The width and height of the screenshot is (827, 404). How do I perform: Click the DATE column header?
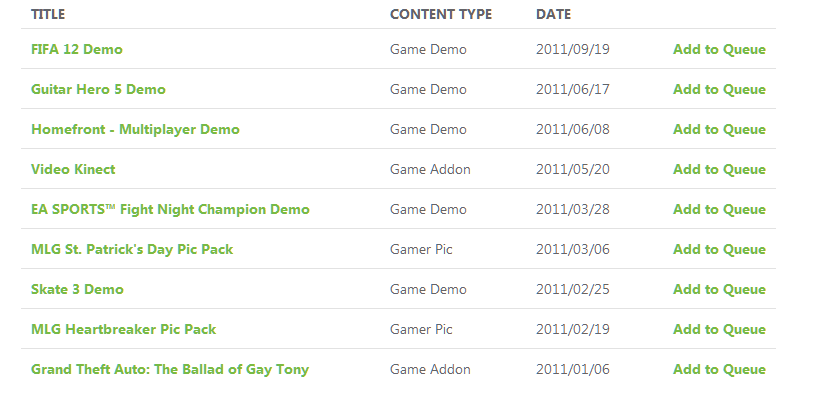[553, 14]
